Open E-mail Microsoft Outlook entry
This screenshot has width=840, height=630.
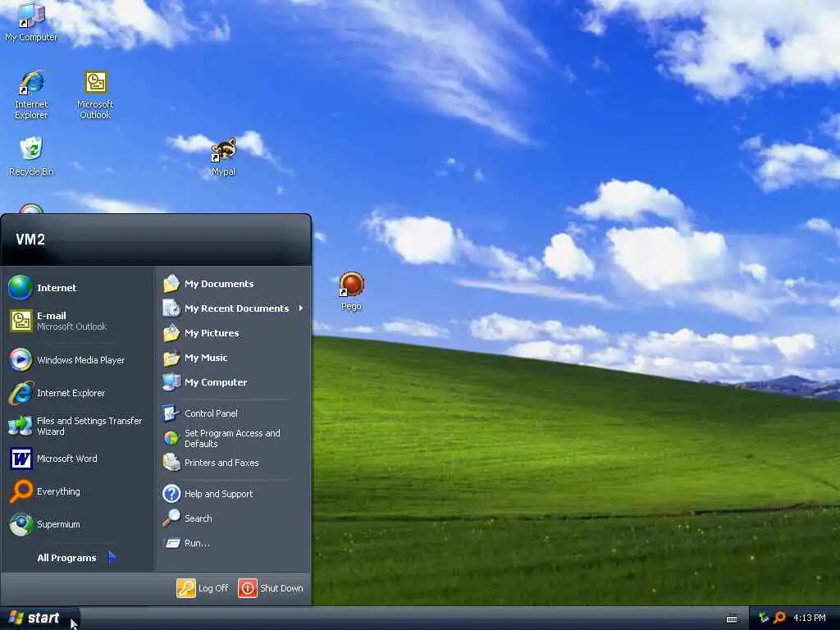[77, 321]
